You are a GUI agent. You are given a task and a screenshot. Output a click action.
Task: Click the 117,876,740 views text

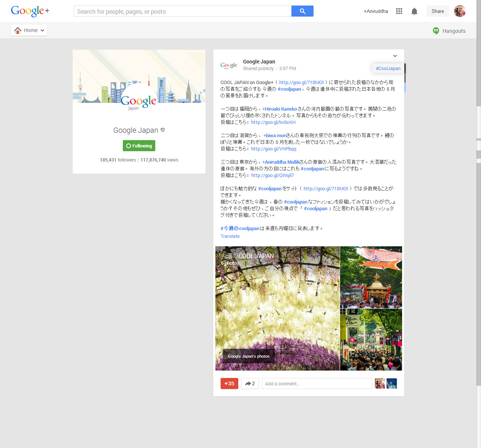coord(159,160)
